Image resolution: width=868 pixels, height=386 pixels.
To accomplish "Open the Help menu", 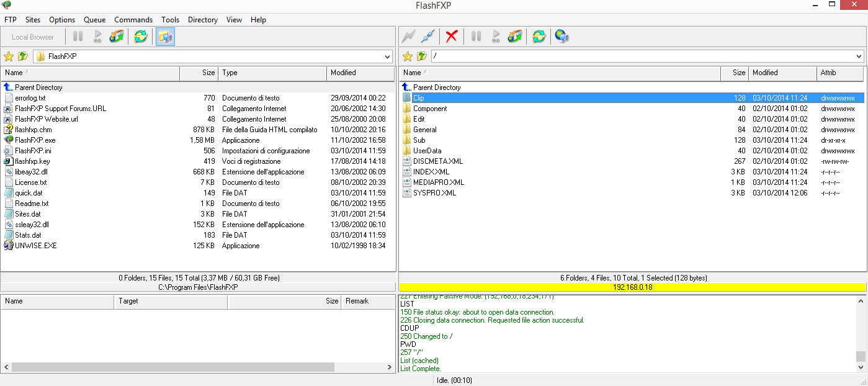I will coord(258,20).
